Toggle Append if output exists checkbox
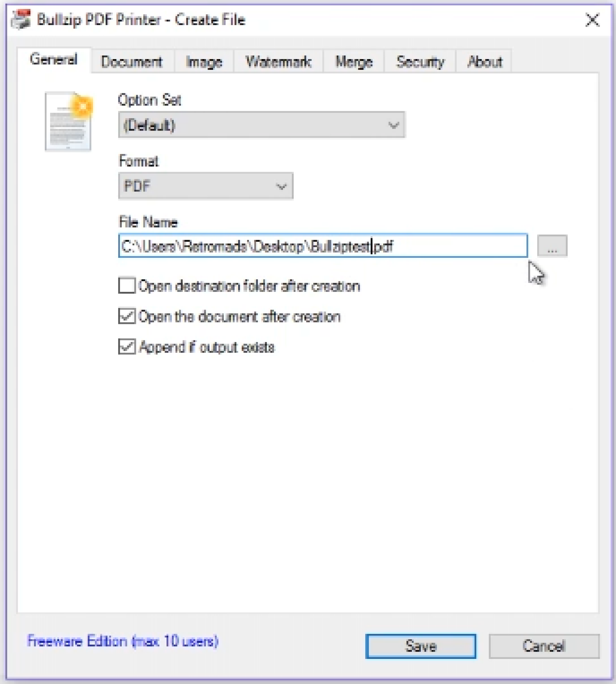 coord(127,347)
